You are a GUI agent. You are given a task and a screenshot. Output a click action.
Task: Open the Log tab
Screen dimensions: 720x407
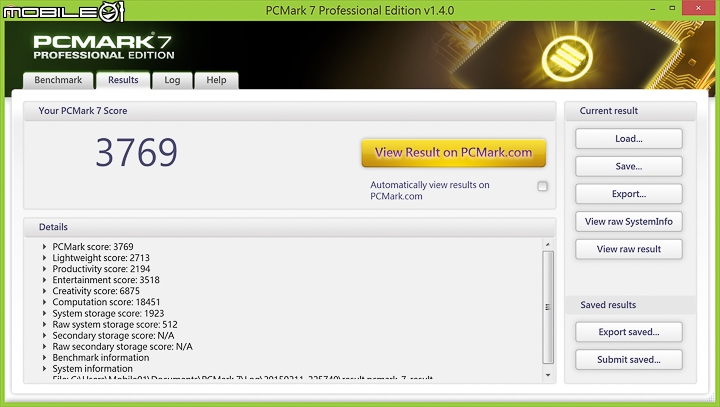172,80
